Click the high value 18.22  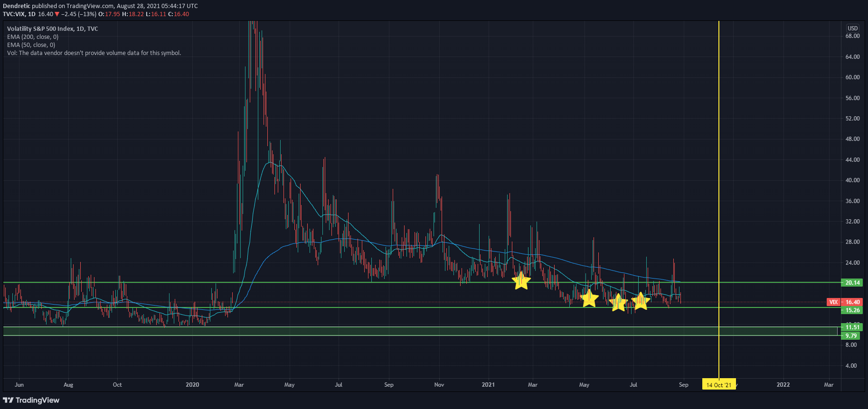click(x=136, y=14)
